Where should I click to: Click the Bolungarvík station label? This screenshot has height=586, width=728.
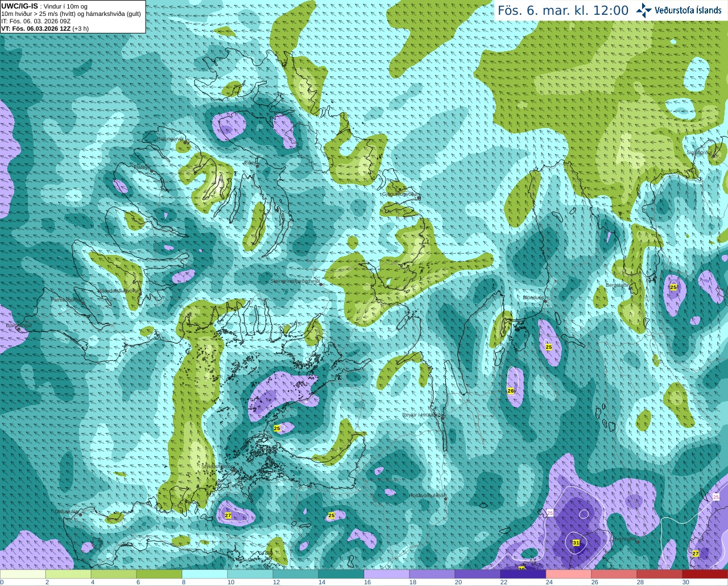click(x=171, y=138)
